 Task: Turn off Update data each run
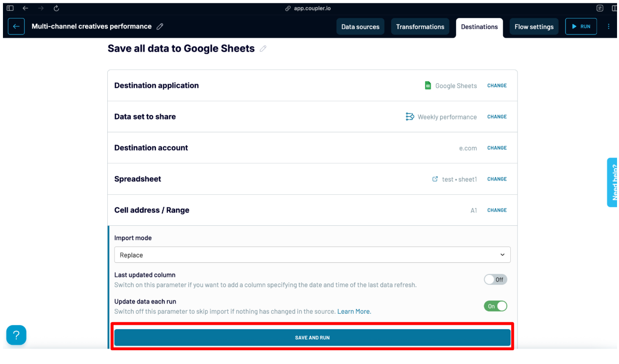[495, 306]
